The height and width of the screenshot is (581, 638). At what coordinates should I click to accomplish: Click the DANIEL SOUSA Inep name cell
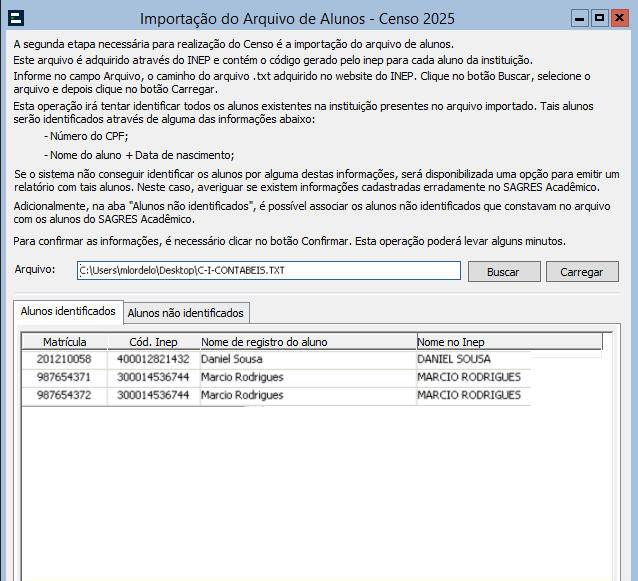click(x=474, y=359)
